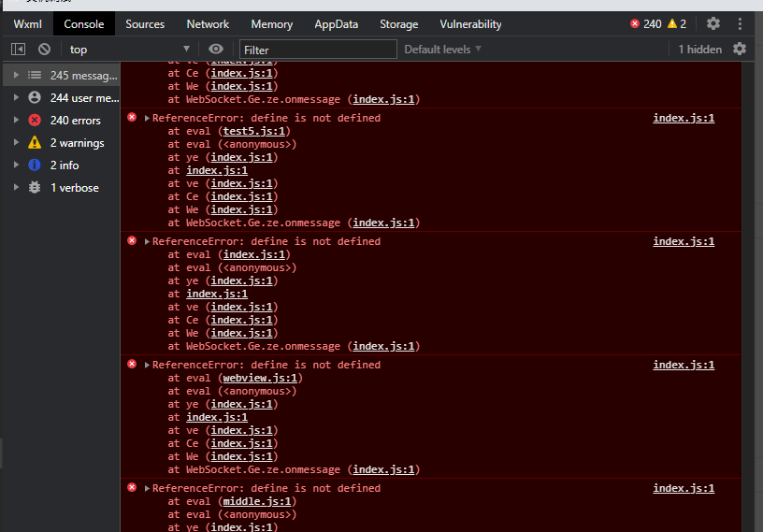Open the top context dropdown
763x532 pixels.
click(x=129, y=50)
